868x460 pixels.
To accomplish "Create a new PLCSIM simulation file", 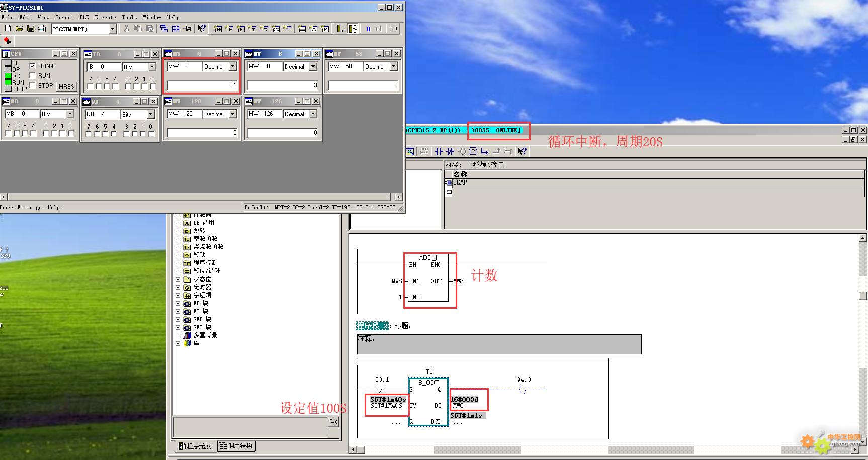I will pos(8,29).
